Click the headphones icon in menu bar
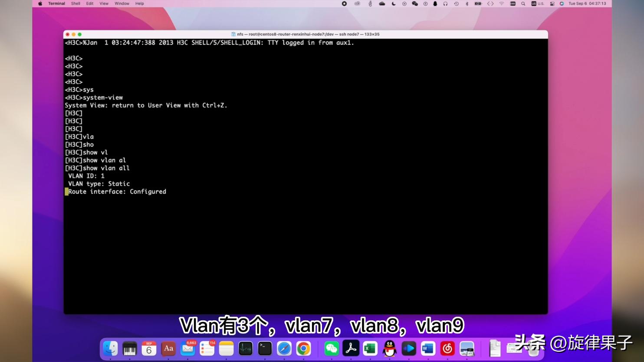The image size is (644, 362). tap(445, 3)
